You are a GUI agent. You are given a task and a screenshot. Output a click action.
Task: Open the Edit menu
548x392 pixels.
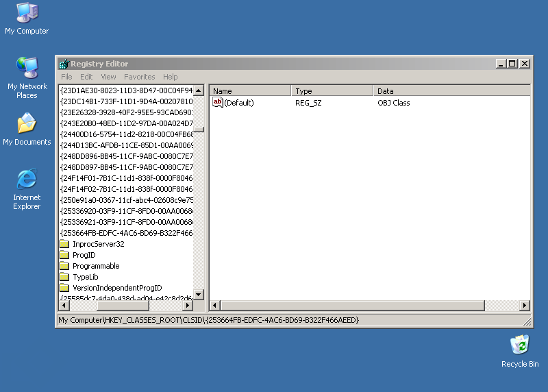(86, 77)
